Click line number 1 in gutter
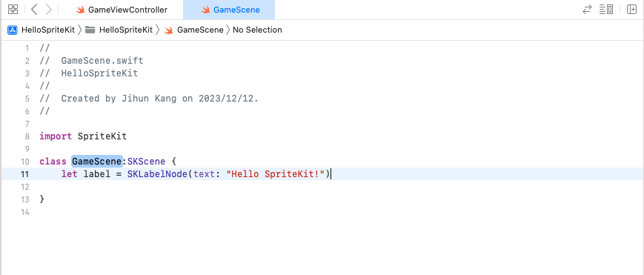This screenshot has height=275, width=644. pos(27,48)
